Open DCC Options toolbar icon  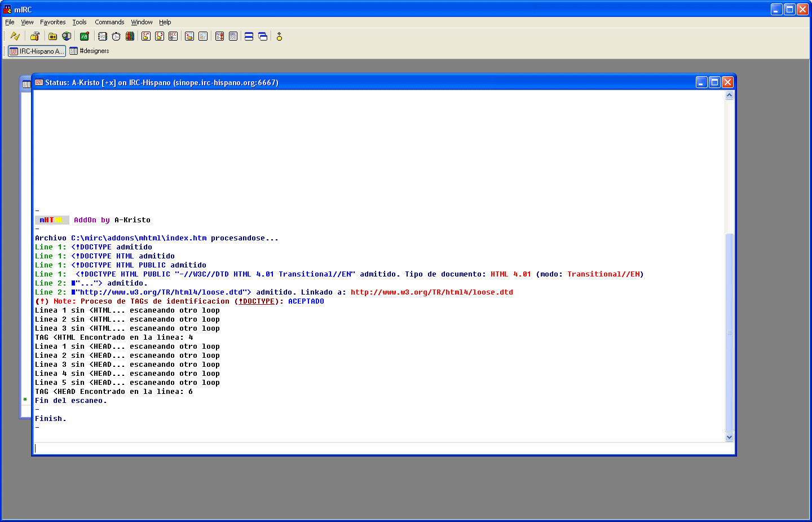pyautogui.click(x=173, y=36)
